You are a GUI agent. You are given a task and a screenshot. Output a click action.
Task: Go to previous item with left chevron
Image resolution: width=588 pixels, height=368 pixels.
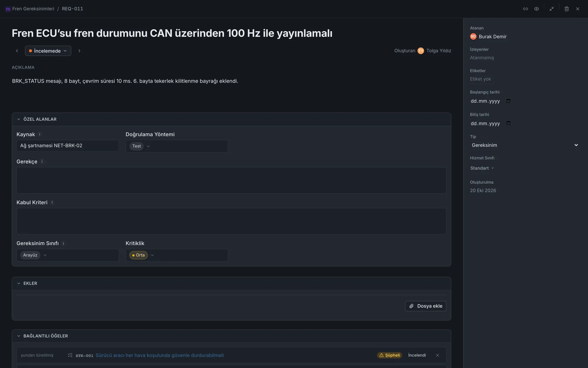pos(17,51)
